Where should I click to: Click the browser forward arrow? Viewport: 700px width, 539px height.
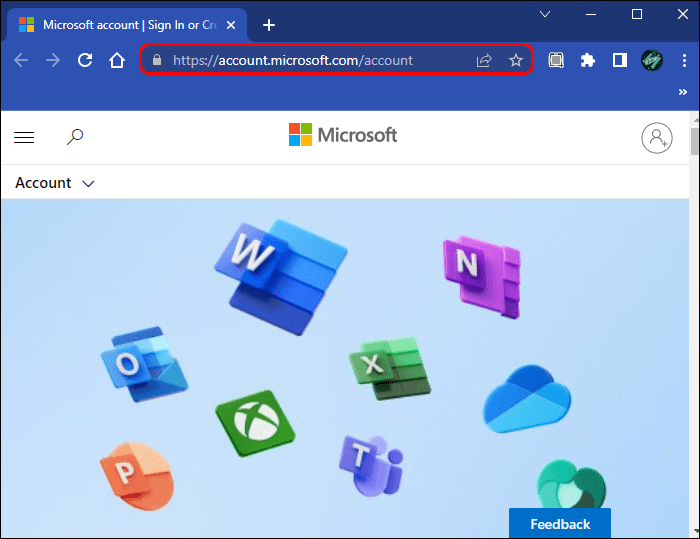pyautogui.click(x=53, y=60)
